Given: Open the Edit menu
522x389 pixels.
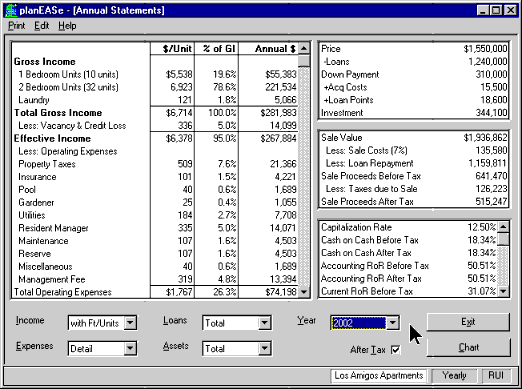Looking at the screenshot, I should coord(42,26).
